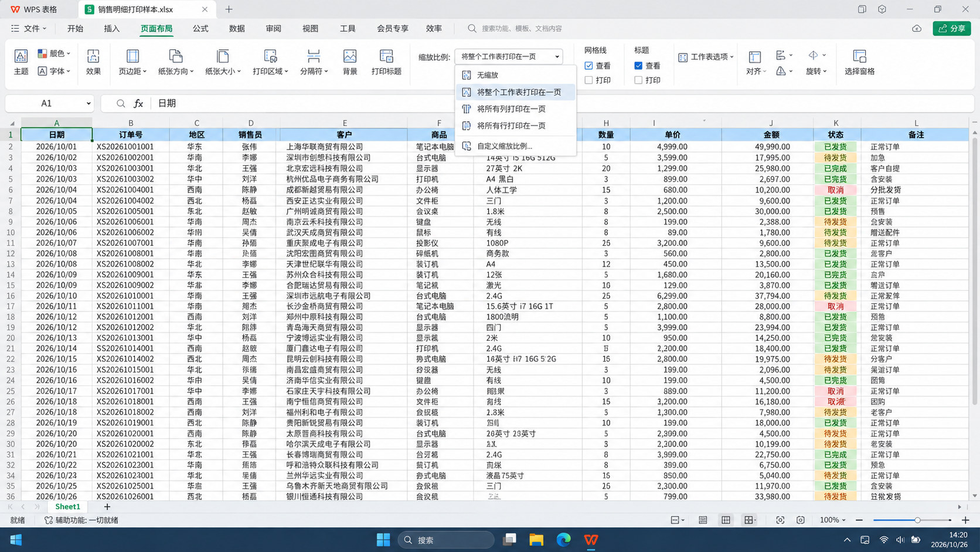Switch to page layout view in status bar
This screenshot has width=980, height=552.
(x=726, y=520)
